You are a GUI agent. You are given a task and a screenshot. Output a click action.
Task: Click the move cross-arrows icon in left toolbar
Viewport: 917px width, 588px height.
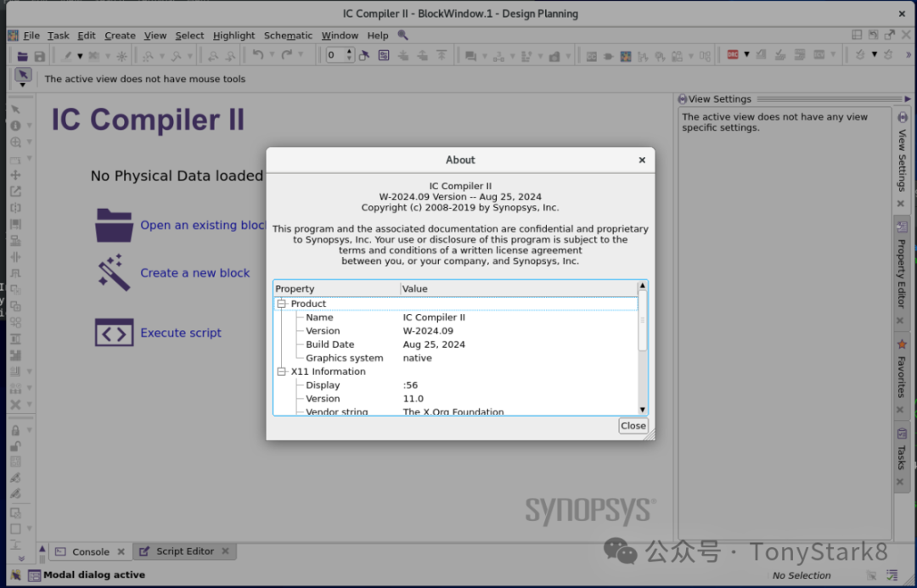click(15, 175)
